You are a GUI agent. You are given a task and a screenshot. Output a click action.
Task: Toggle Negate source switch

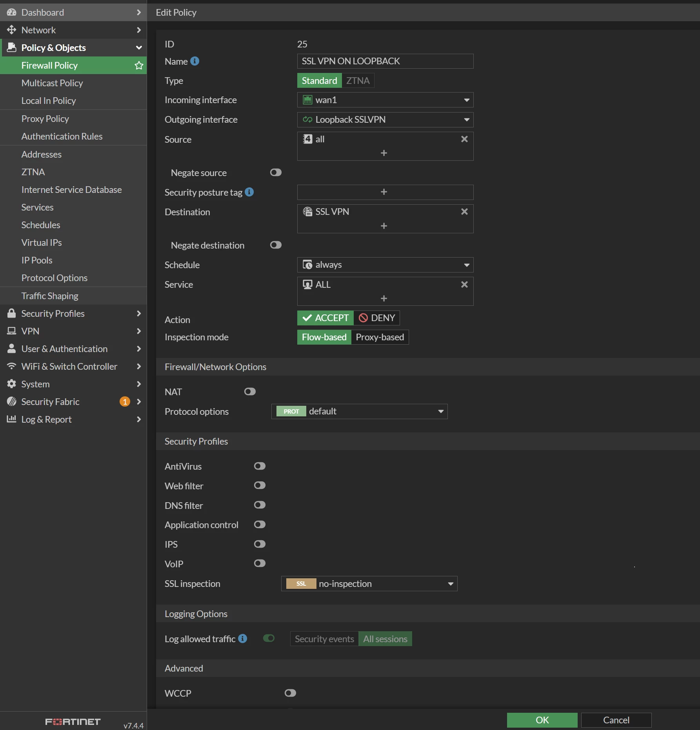(x=276, y=173)
